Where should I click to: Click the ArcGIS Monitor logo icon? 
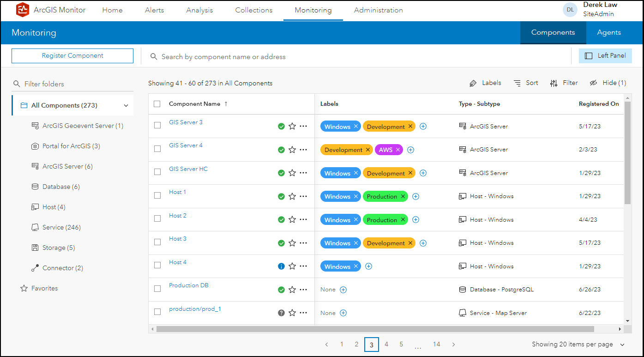point(22,10)
